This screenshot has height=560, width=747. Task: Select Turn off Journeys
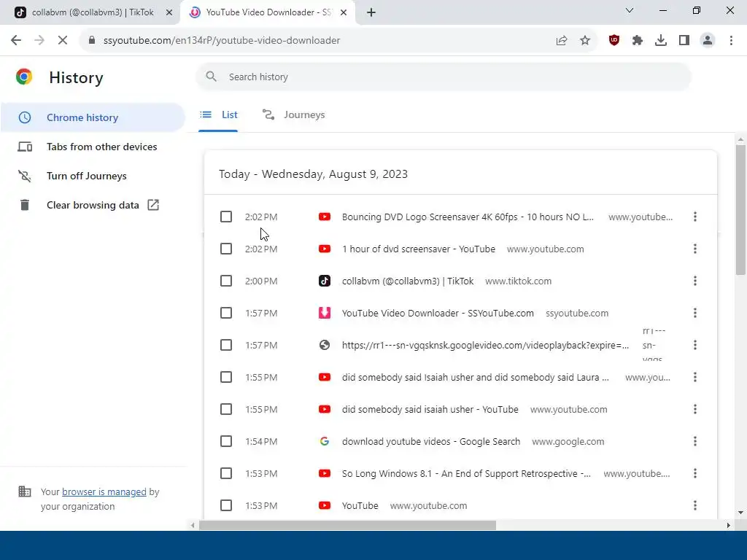(x=93, y=176)
